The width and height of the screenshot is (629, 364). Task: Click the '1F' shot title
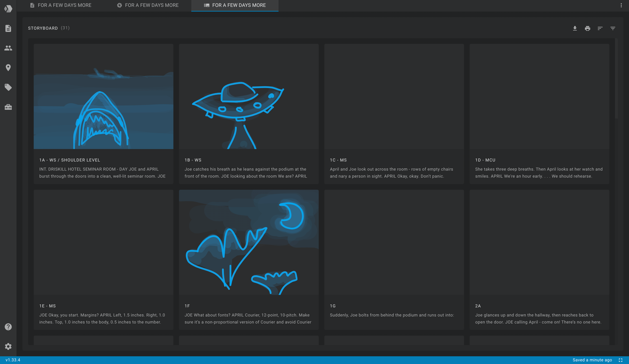click(x=187, y=306)
